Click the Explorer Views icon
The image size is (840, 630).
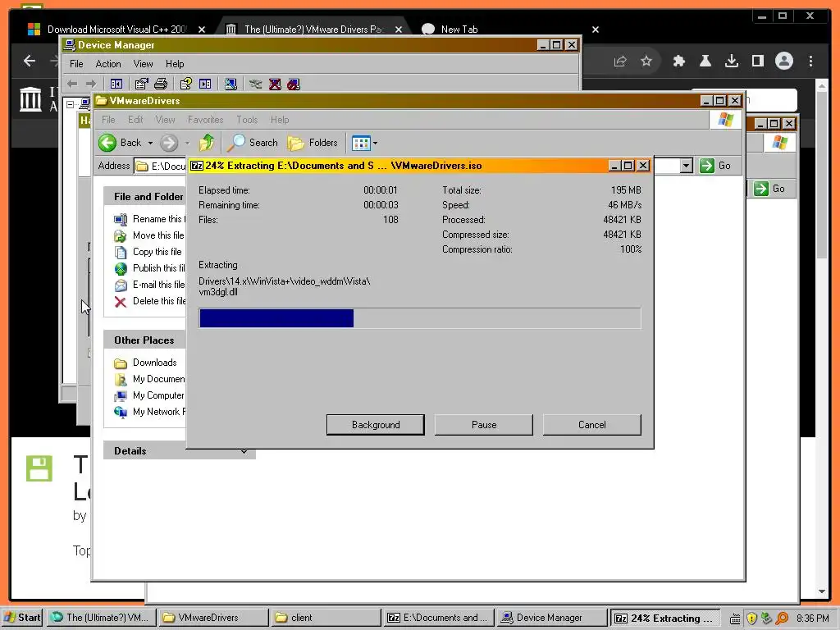click(361, 143)
